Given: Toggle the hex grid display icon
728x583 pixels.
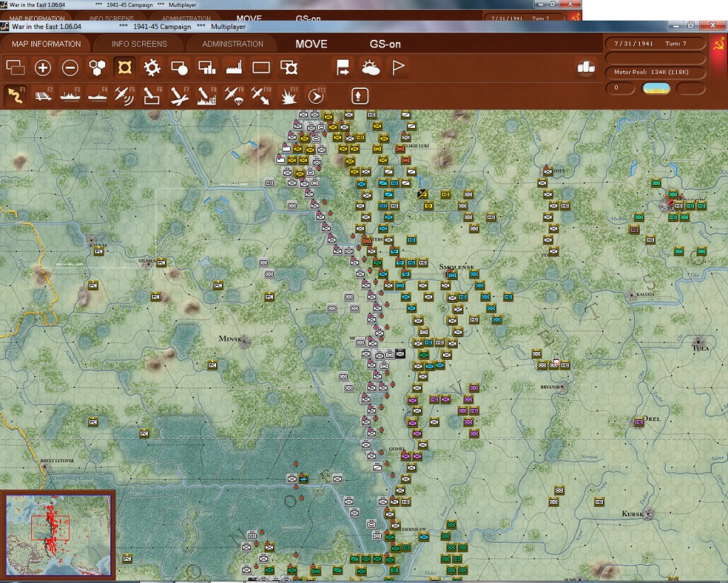Looking at the screenshot, I should [x=97, y=68].
